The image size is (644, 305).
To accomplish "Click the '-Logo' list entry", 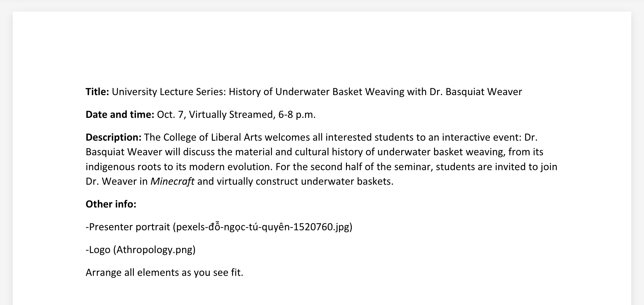I will (x=98, y=250).
